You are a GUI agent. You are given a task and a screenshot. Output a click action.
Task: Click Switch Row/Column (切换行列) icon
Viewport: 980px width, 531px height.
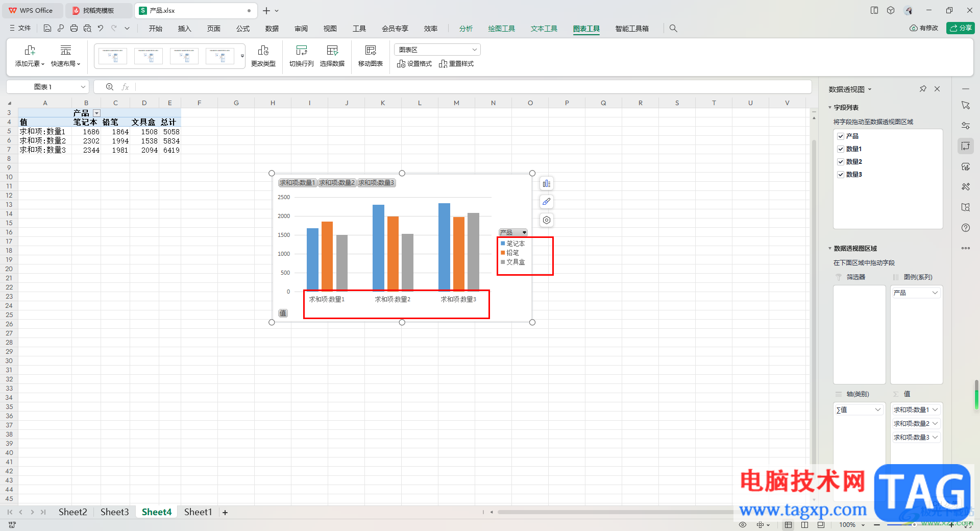[302, 50]
